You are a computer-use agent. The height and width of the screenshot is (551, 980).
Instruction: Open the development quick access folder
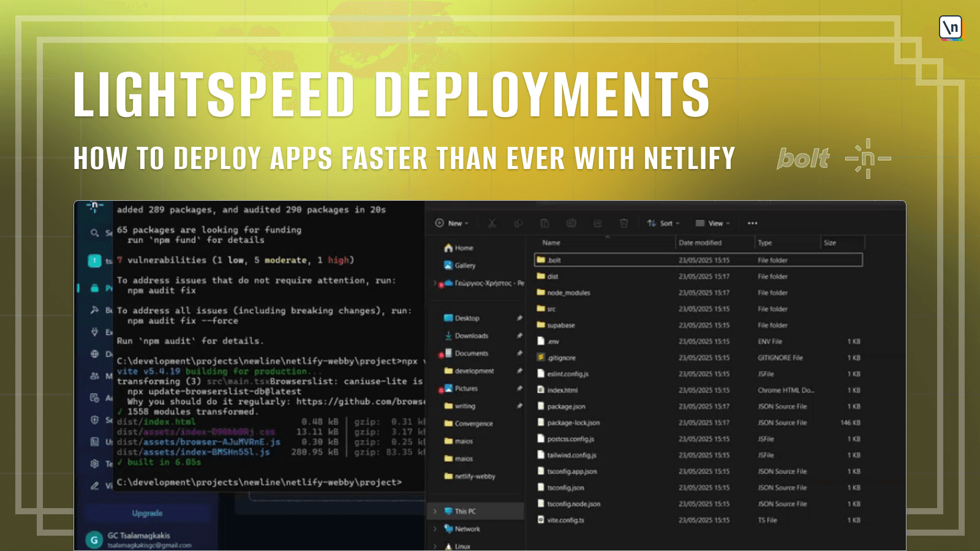469,371
